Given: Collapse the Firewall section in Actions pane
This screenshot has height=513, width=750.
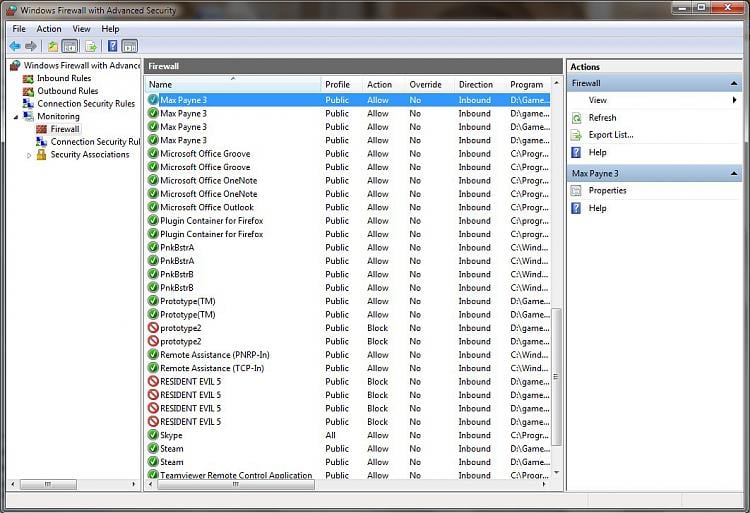Looking at the screenshot, I should (734, 84).
